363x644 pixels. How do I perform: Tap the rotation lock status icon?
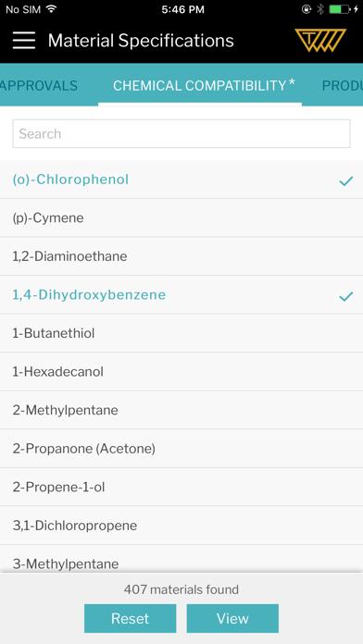(x=307, y=9)
